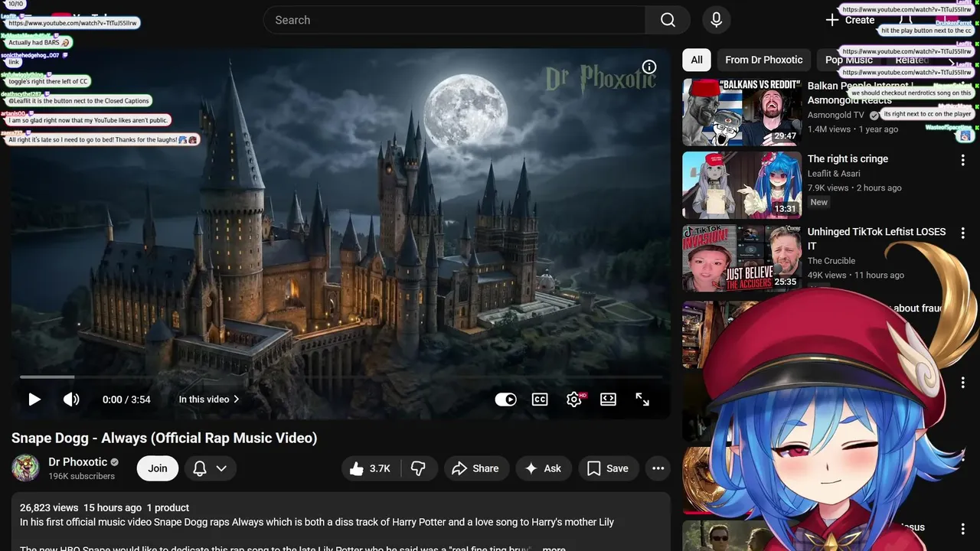Expand 'In this video' chapters

[209, 399]
